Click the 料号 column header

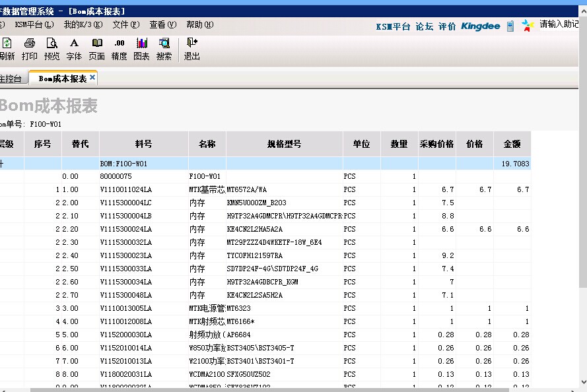[144, 144]
